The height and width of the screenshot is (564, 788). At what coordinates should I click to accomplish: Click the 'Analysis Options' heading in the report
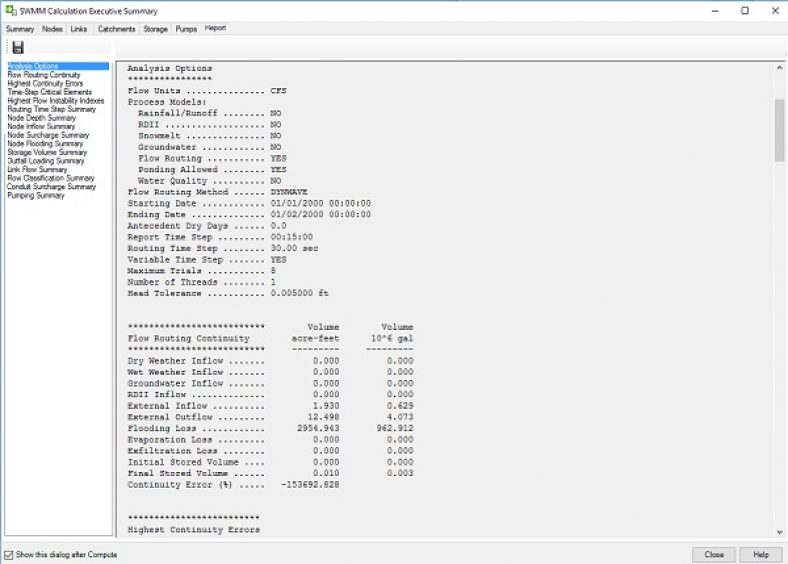tap(170, 68)
